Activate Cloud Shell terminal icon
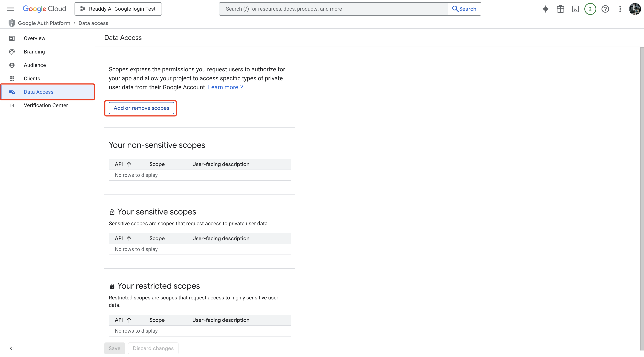The width and height of the screenshot is (644, 357). click(x=575, y=9)
